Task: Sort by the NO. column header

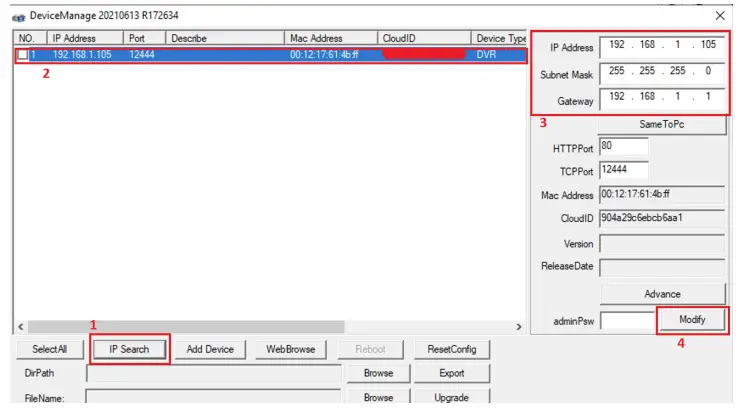Action: (x=31, y=38)
